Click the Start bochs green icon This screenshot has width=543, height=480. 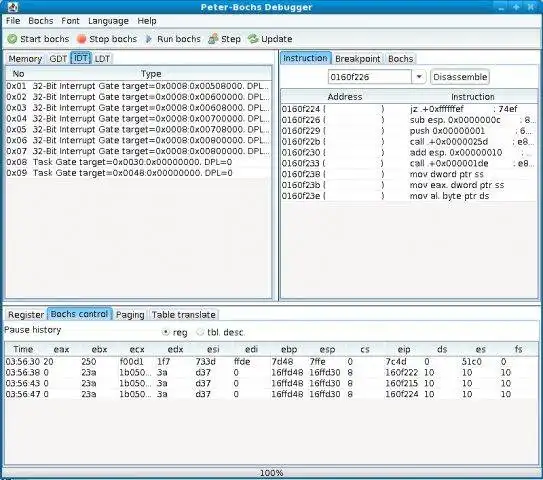pyautogui.click(x=12, y=39)
